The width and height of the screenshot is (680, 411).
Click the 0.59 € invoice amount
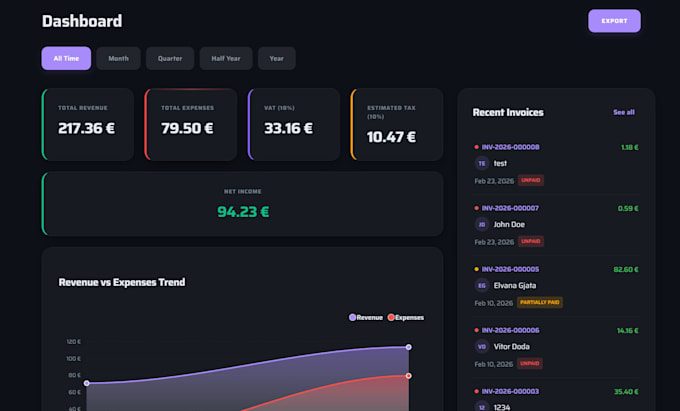pyautogui.click(x=628, y=209)
